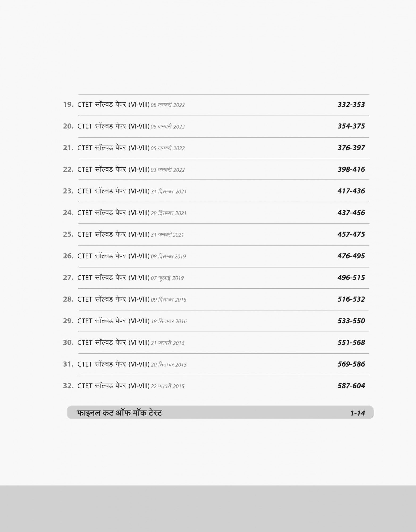
Task: Click page range 332-353
Action: [351, 105]
